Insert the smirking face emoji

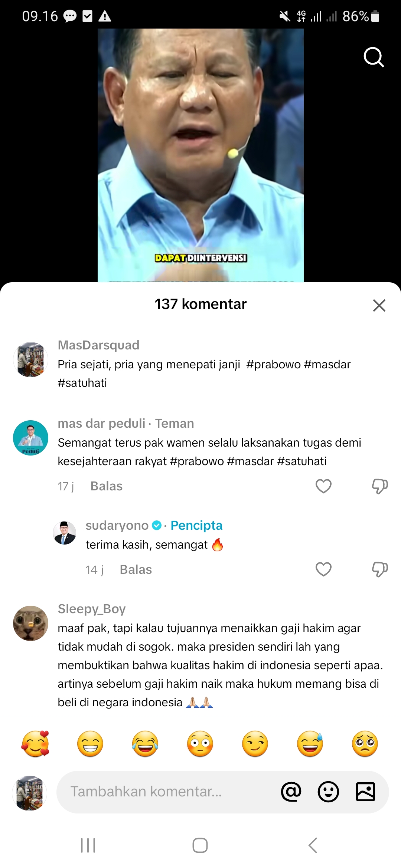point(255,744)
